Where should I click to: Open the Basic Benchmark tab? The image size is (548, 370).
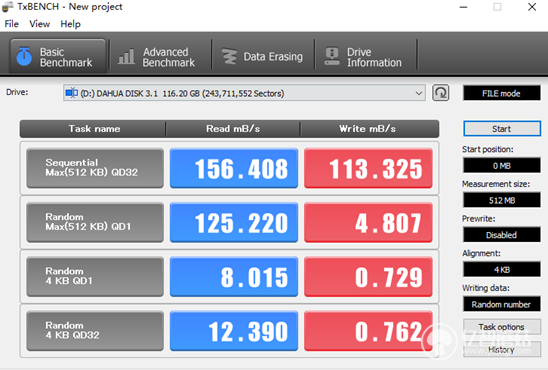click(x=58, y=56)
